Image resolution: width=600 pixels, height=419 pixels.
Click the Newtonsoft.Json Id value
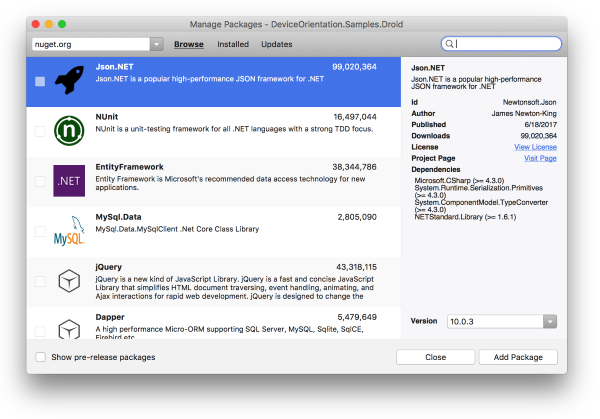tap(530, 102)
